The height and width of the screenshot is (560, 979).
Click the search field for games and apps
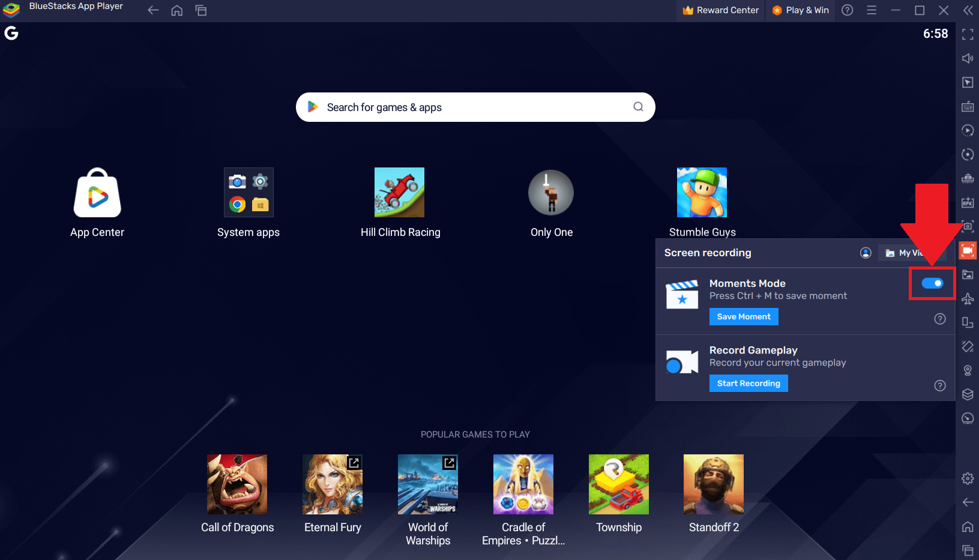click(475, 107)
